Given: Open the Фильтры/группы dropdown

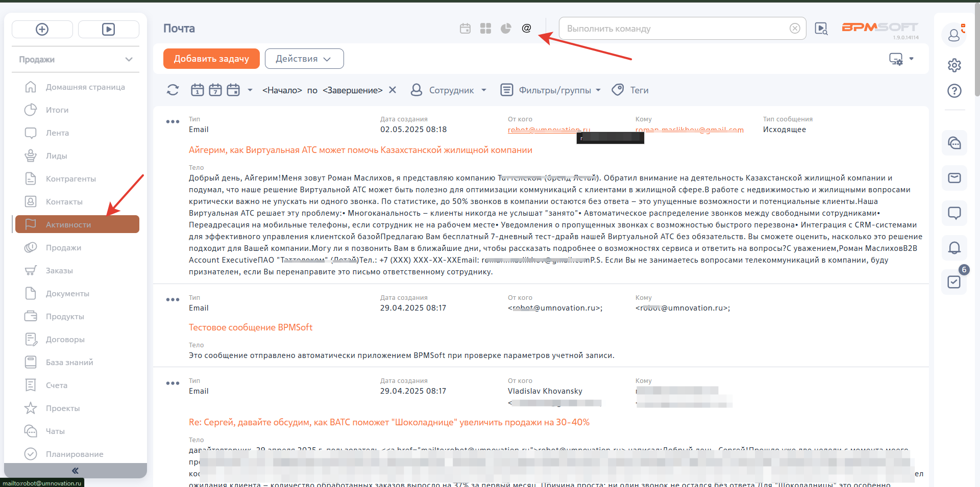Looking at the screenshot, I should pos(551,90).
